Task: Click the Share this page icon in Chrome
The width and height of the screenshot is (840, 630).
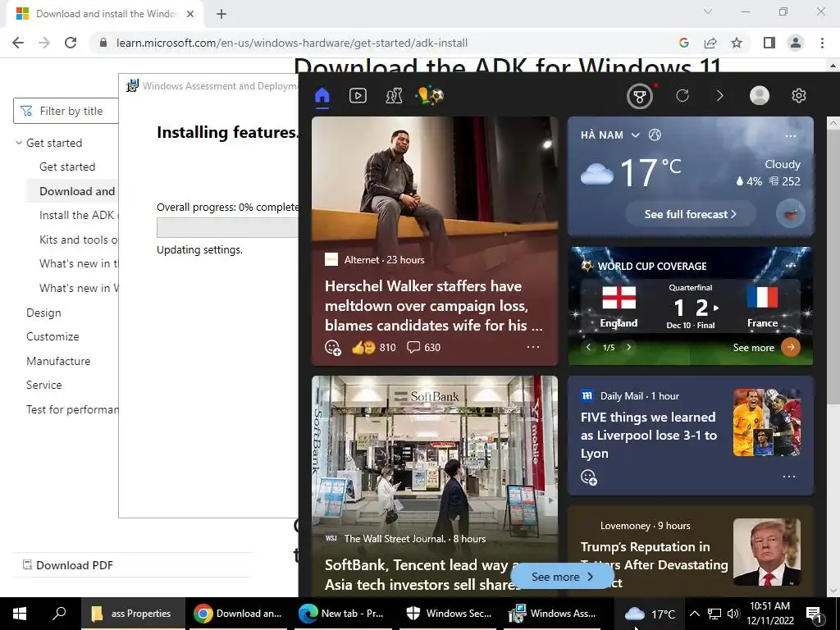Action: [710, 43]
